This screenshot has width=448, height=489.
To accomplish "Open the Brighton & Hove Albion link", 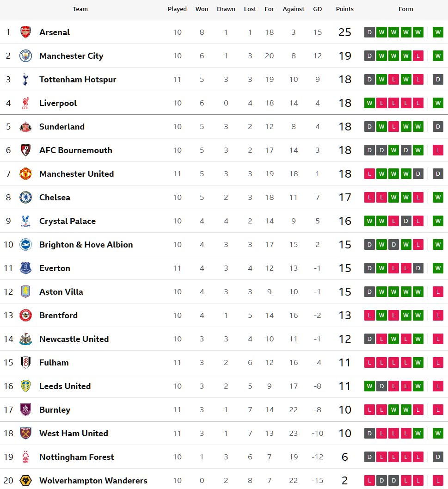I will 86,245.
